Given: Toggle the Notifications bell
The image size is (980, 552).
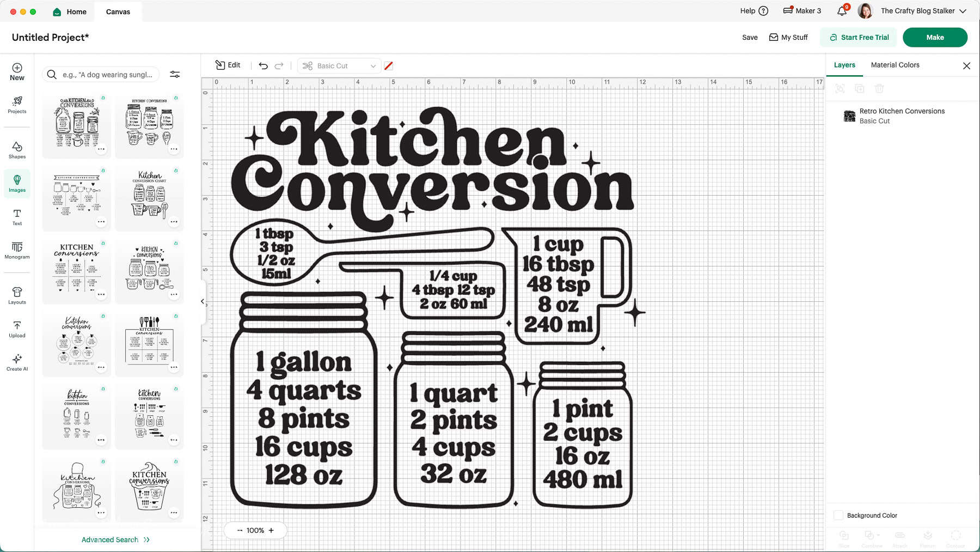Looking at the screenshot, I should (x=840, y=11).
